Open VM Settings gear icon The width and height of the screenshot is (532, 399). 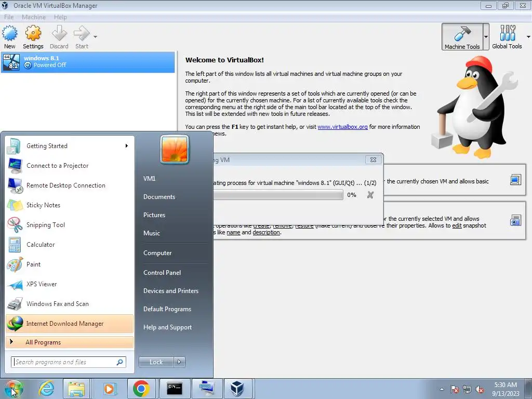[33, 34]
